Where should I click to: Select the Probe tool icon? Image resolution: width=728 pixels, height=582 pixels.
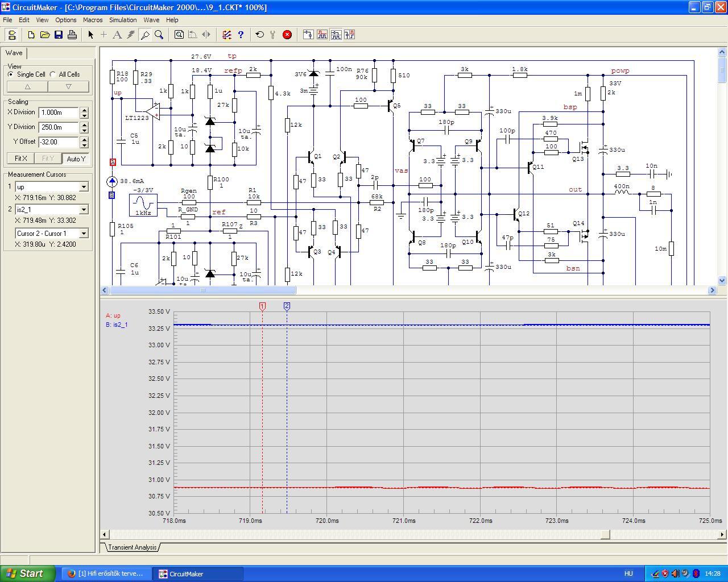pyautogui.click(x=145, y=35)
